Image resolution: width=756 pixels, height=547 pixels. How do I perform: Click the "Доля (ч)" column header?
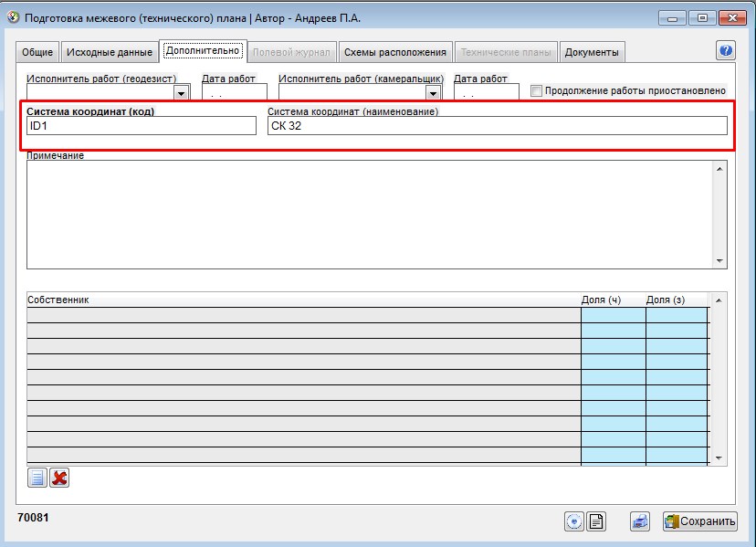click(613, 300)
